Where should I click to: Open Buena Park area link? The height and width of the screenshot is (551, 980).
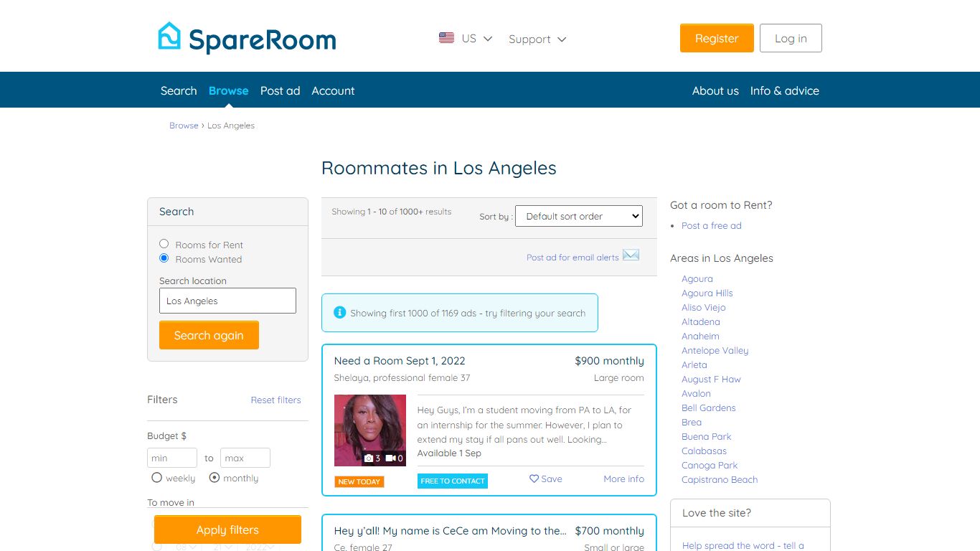pyautogui.click(x=707, y=436)
